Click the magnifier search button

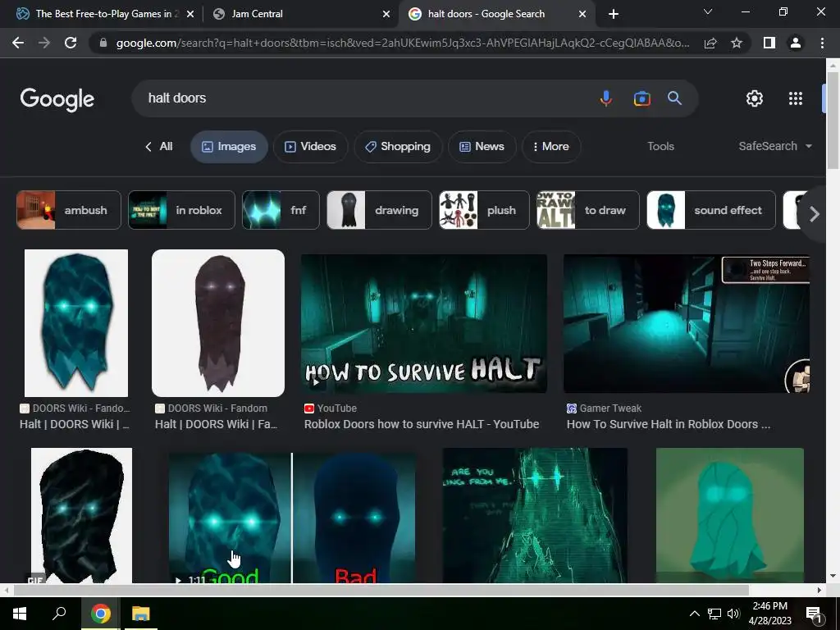(x=674, y=98)
